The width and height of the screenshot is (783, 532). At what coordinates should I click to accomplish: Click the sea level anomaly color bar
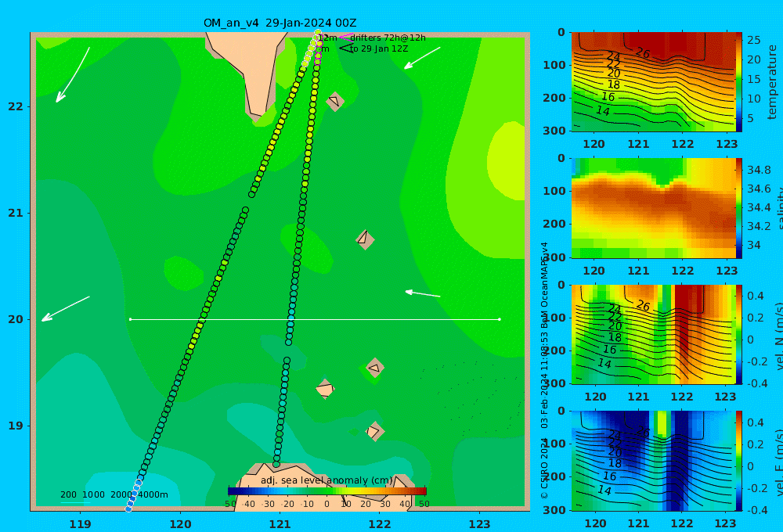tap(327, 491)
